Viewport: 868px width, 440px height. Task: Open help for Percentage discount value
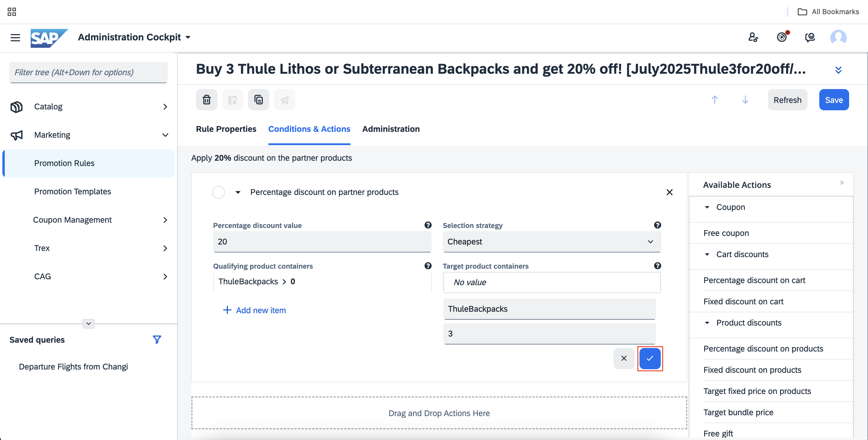tap(428, 225)
